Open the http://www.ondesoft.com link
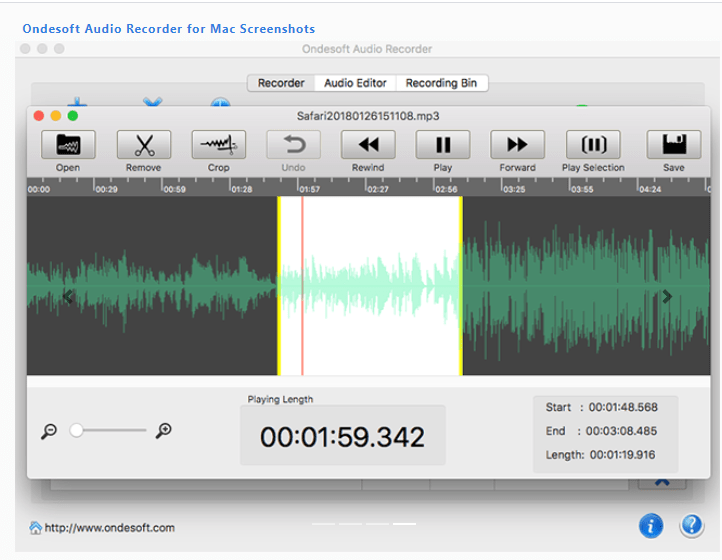 pyautogui.click(x=110, y=528)
